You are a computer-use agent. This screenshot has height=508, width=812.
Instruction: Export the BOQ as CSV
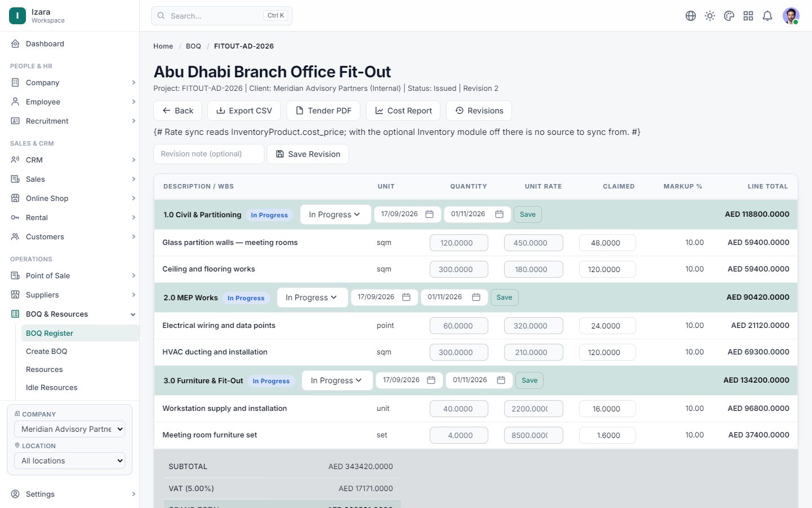point(244,111)
